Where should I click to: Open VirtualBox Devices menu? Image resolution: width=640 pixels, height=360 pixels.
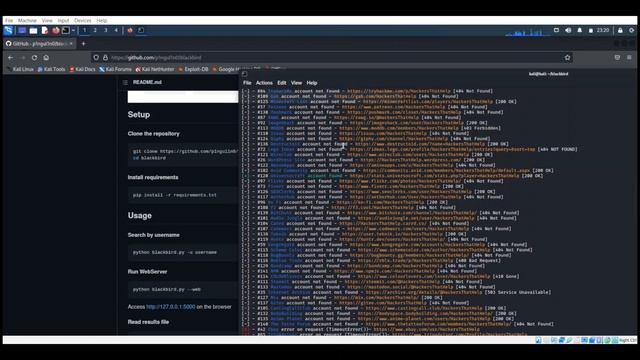82,20
